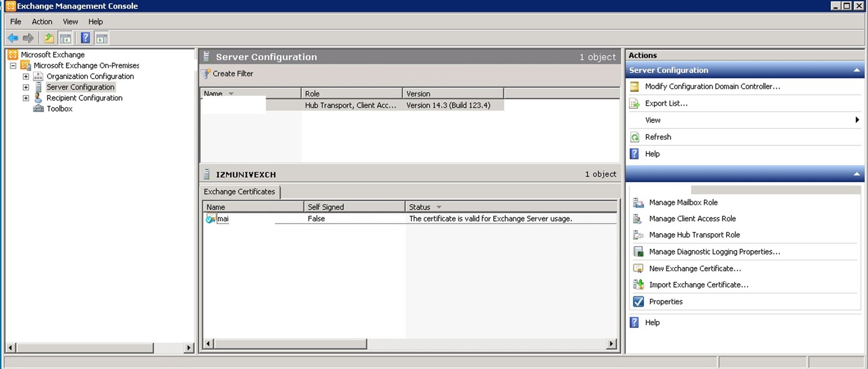Screen dimensions: 868x369
Task: Open the File menu
Action: coord(16,22)
